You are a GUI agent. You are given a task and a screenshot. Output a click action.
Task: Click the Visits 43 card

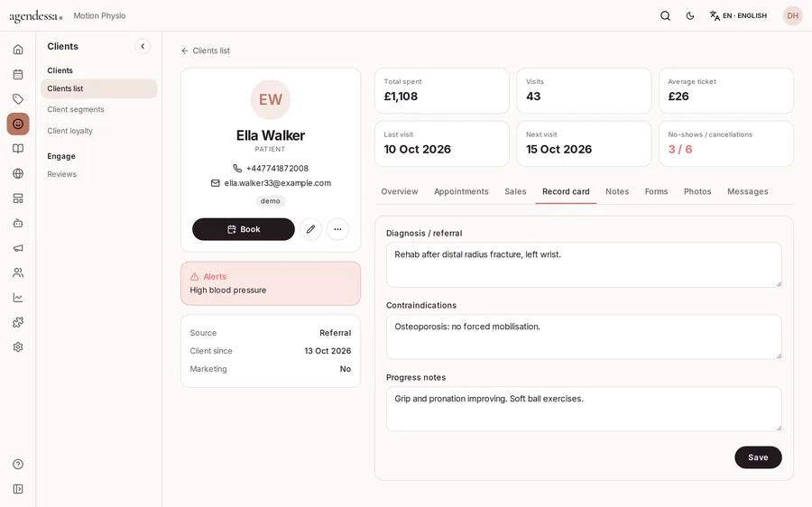point(584,90)
